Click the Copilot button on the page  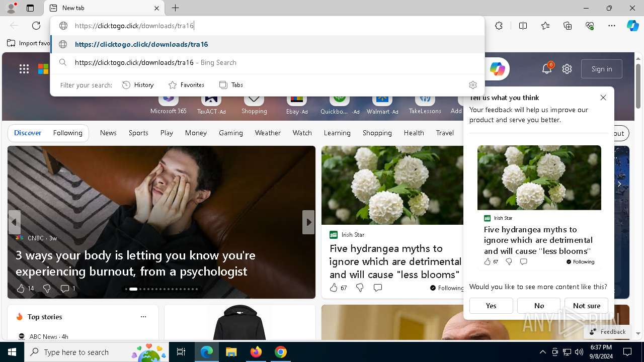click(x=497, y=69)
